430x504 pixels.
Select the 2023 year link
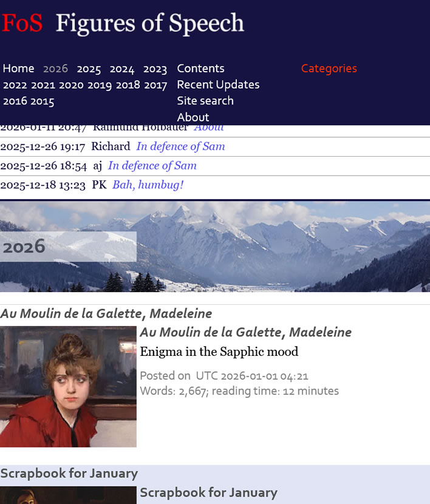click(155, 69)
